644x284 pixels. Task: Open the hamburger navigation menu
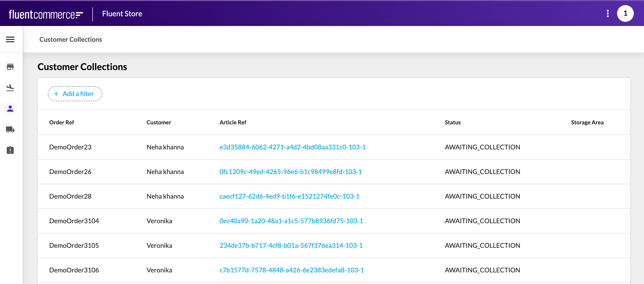10,39
